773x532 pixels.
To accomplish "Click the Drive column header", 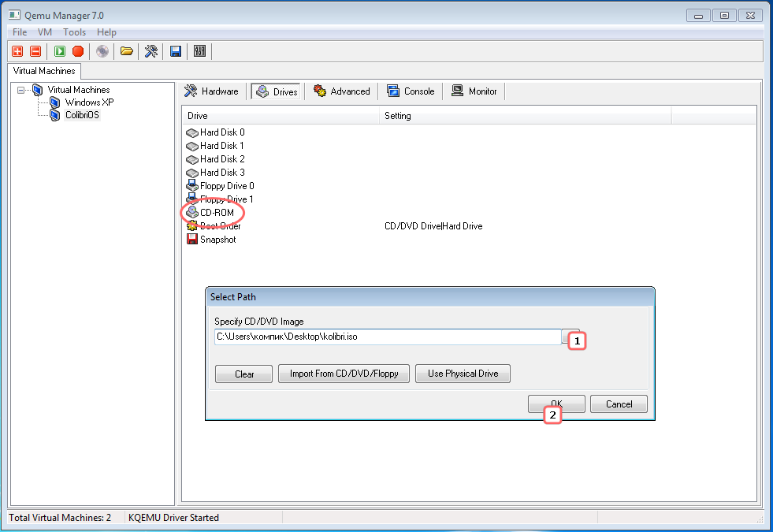I will [x=281, y=116].
